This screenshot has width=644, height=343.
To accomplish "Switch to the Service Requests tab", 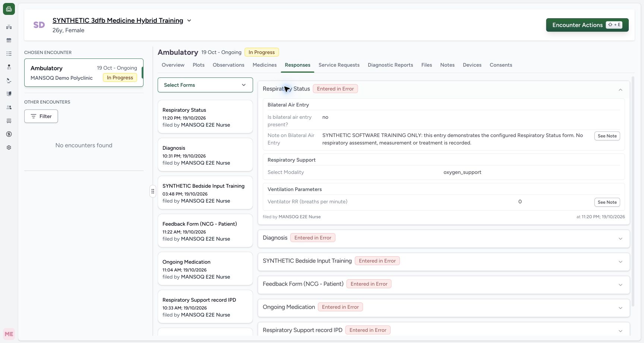I will 339,65.
